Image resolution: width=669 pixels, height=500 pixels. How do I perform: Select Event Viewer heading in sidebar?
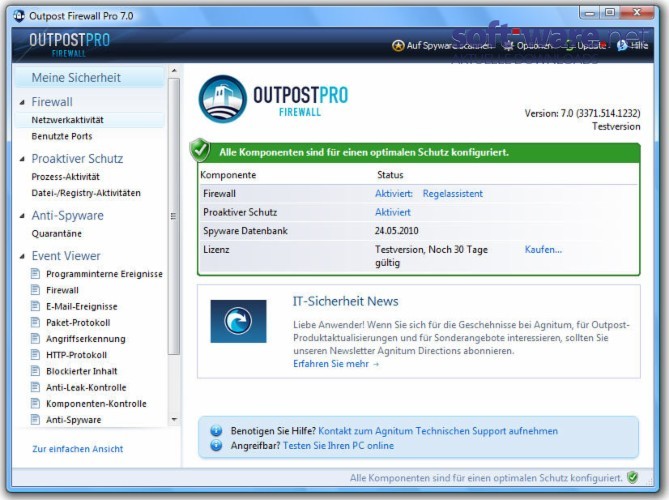[66, 256]
